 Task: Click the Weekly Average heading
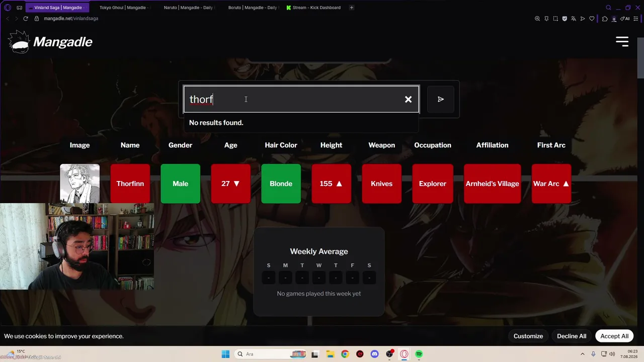319,251
